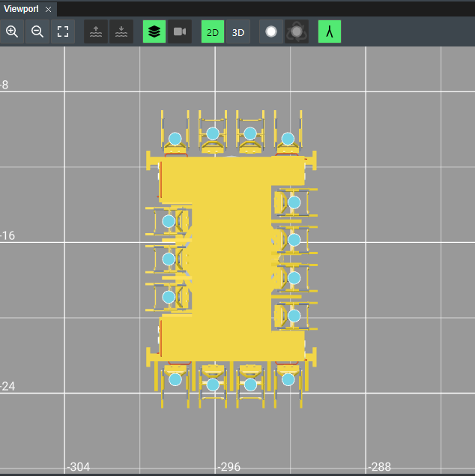Toggle the green lambda-shaped button
The image size is (475, 476).
330,31
